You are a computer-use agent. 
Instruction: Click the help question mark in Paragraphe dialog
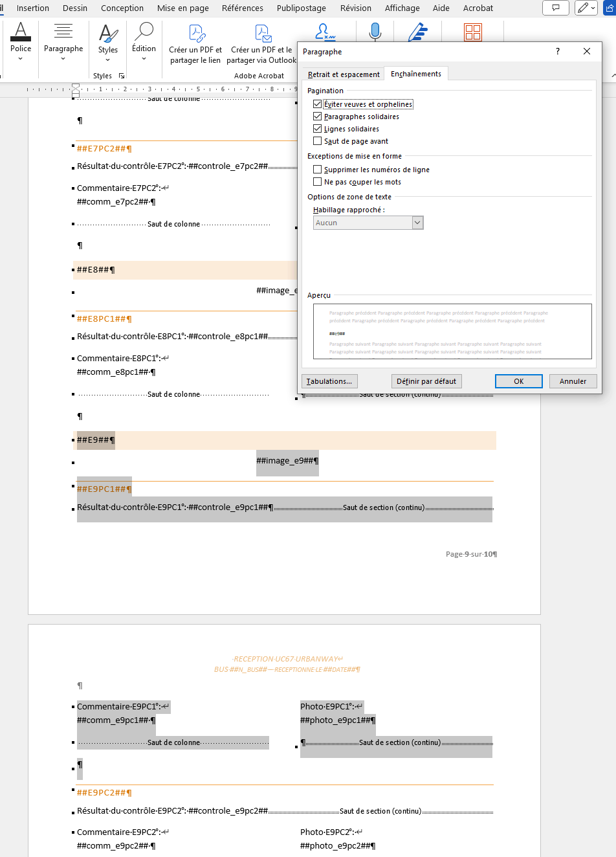coord(558,51)
